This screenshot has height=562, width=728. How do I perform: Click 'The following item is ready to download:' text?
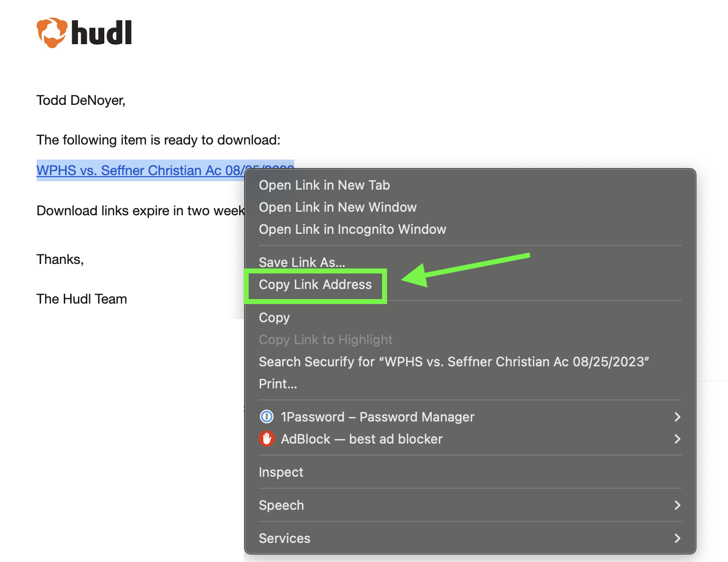tap(158, 140)
